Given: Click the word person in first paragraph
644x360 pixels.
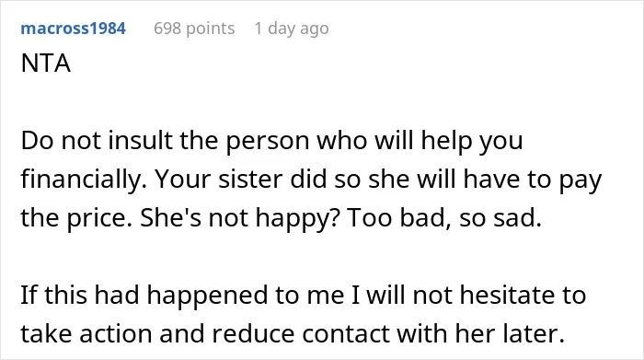Looking at the screenshot, I should click(x=268, y=142).
